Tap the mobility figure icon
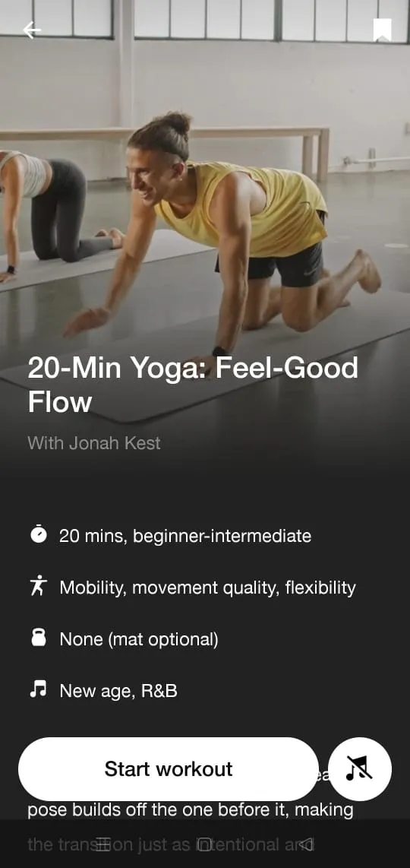 (38, 586)
